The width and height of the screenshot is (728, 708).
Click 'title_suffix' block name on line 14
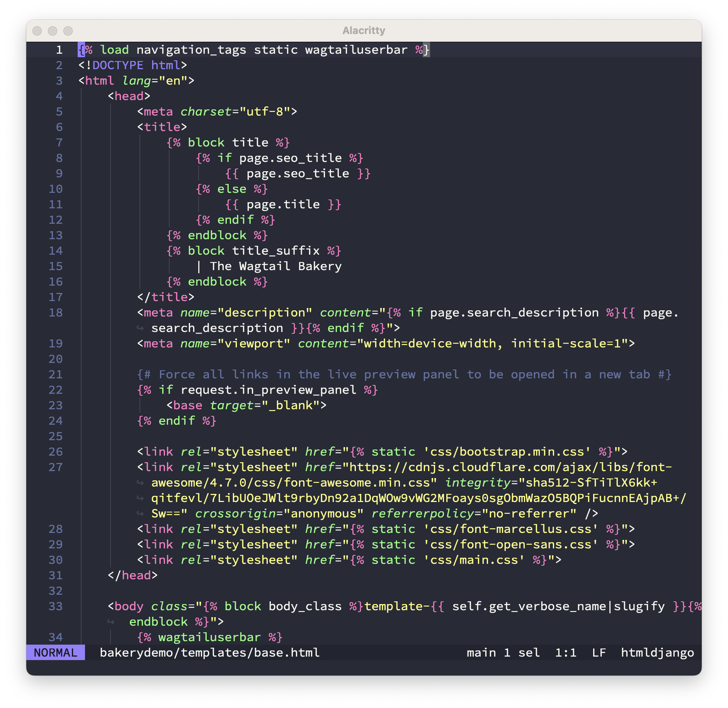(276, 251)
